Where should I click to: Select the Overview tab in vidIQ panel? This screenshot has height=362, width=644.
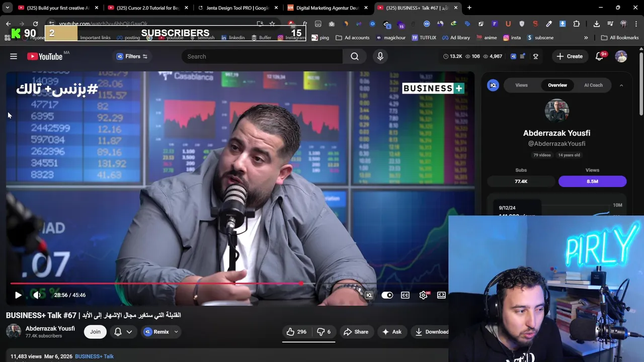tap(557, 85)
